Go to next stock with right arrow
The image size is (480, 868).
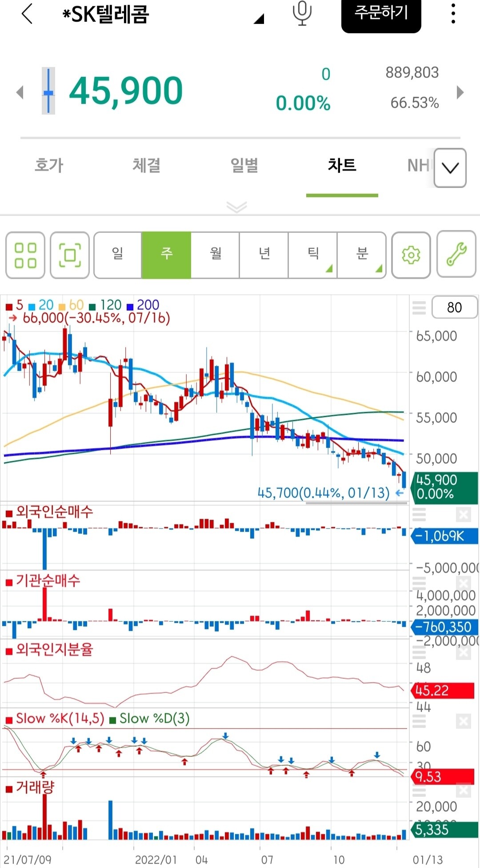click(460, 92)
